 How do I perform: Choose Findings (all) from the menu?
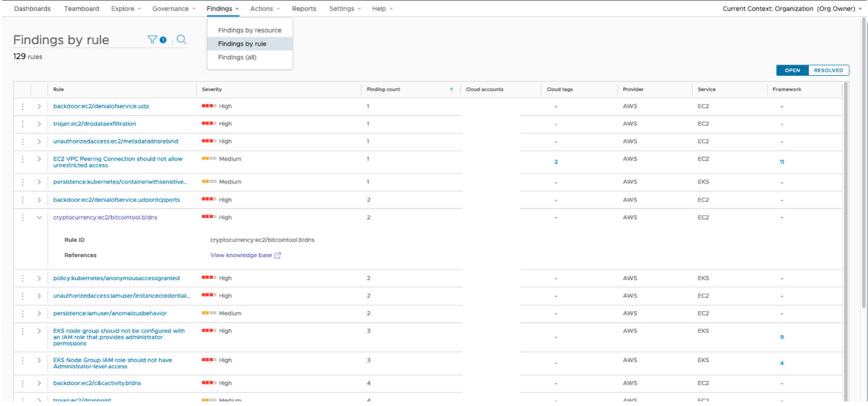tap(237, 58)
